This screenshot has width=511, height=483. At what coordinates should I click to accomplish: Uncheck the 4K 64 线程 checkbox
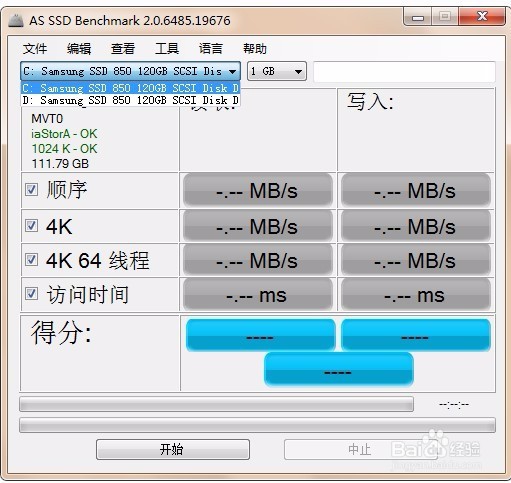31,259
